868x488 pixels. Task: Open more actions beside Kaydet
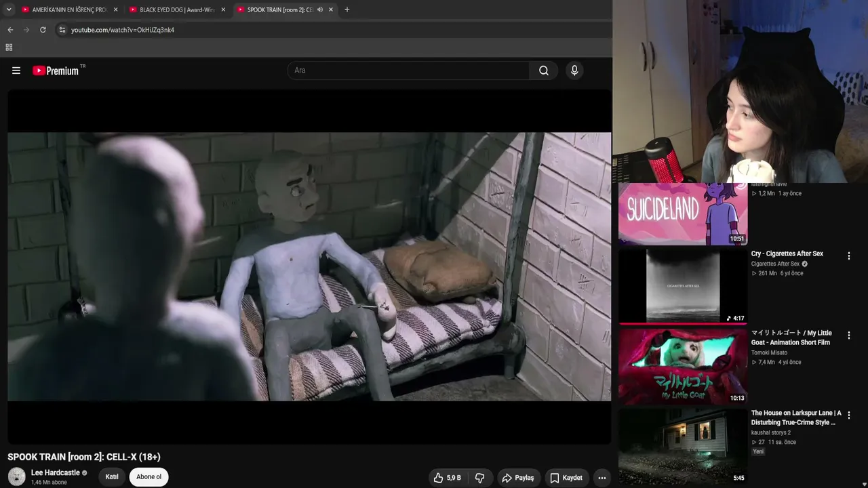[601, 478]
